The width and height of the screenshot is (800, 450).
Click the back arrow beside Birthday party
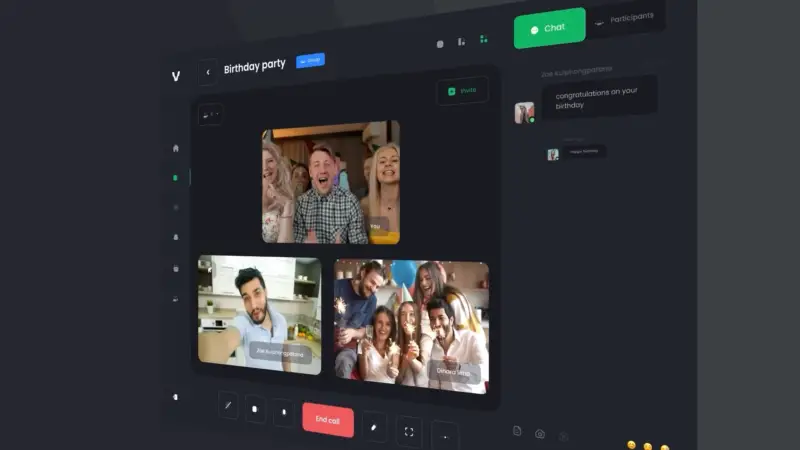208,71
